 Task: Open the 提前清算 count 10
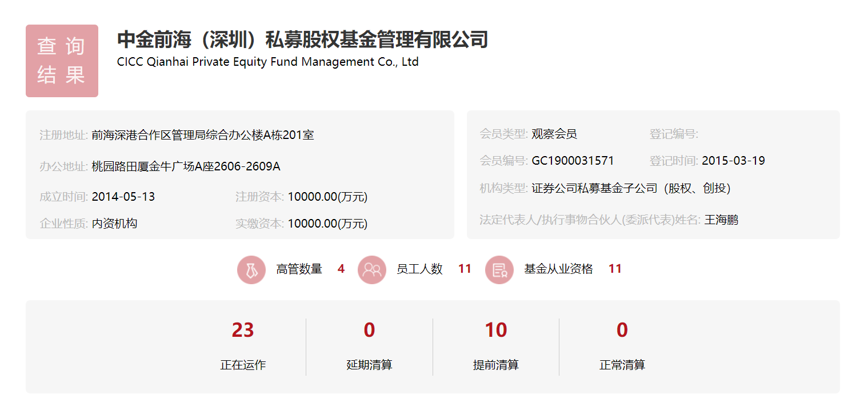(x=496, y=330)
